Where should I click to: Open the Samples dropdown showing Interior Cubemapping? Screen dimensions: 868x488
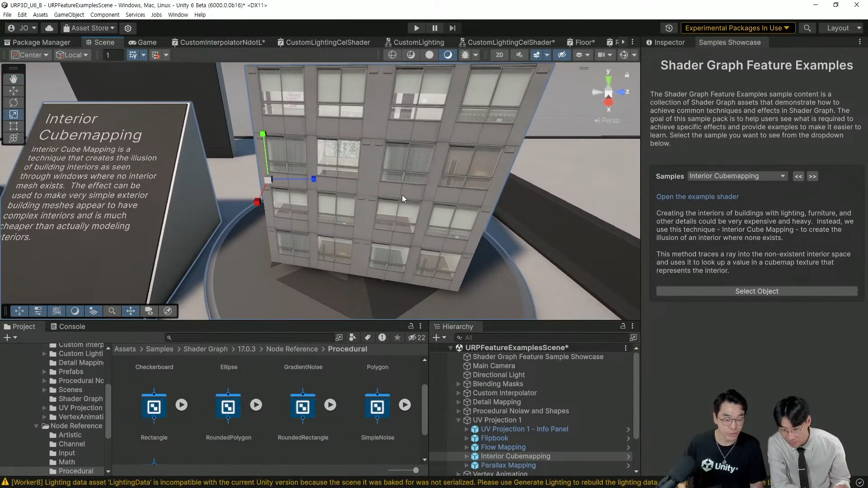tap(737, 176)
